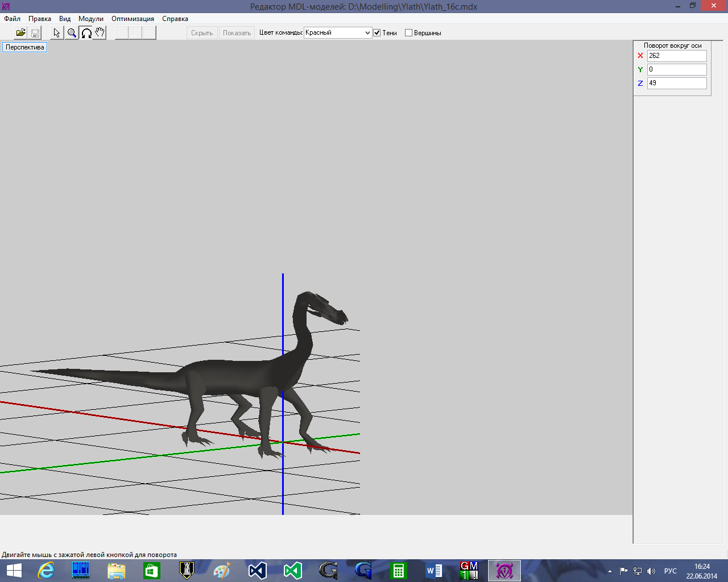The height and width of the screenshot is (582, 728).
Task: Click the Z axis rotation field
Action: point(676,83)
